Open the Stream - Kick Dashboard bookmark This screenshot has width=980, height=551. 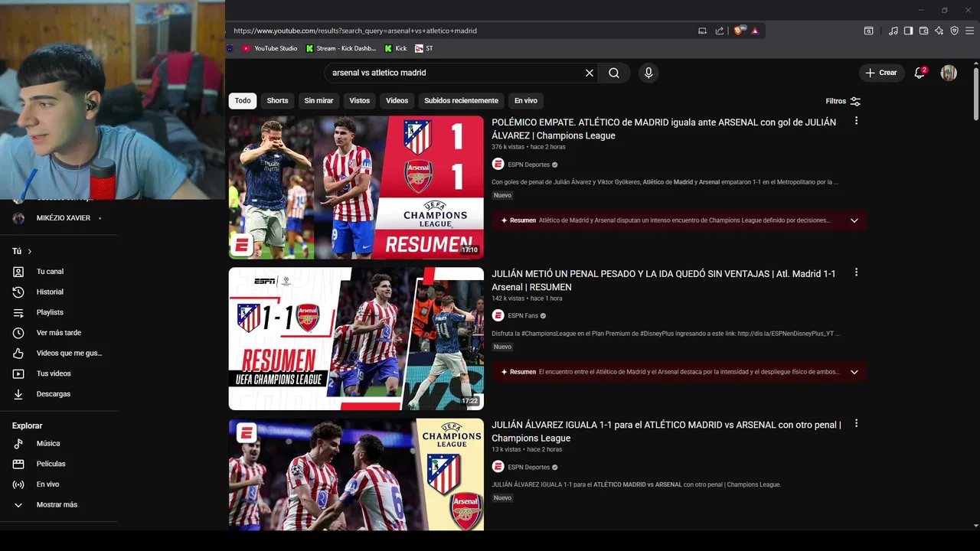tap(341, 48)
